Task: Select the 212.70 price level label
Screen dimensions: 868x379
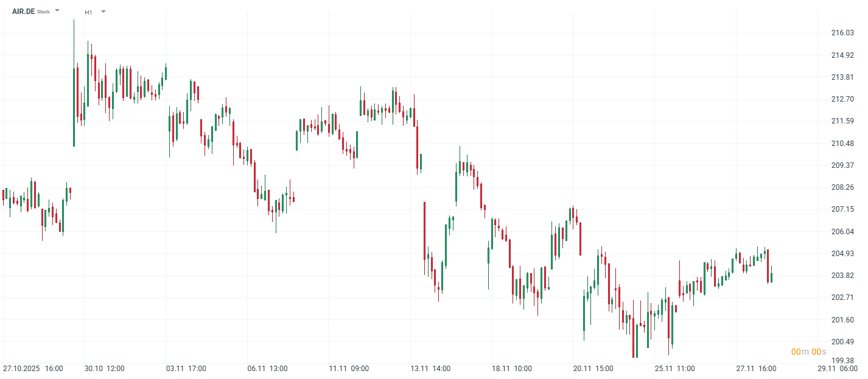Action: (842, 99)
